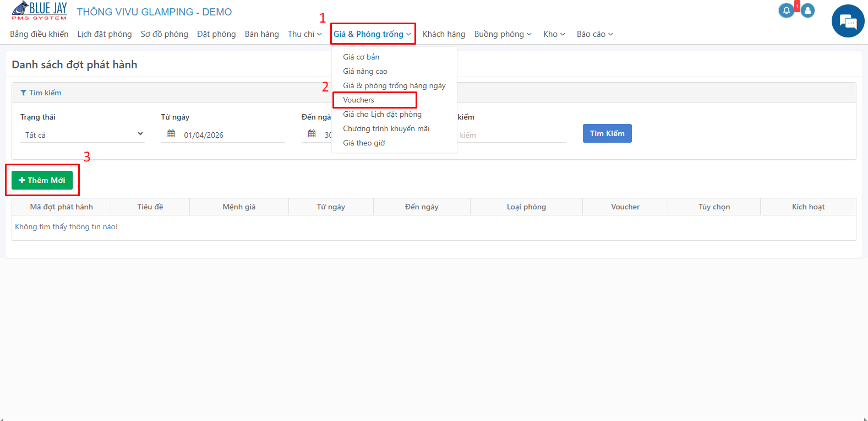
Task: Click the Tùy chọn column header
Action: [714, 207]
